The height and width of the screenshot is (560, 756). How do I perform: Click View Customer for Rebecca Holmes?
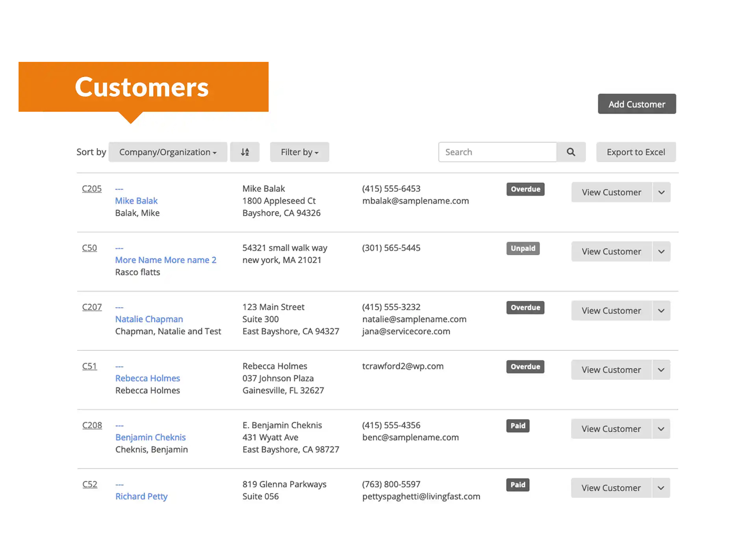[x=611, y=369]
